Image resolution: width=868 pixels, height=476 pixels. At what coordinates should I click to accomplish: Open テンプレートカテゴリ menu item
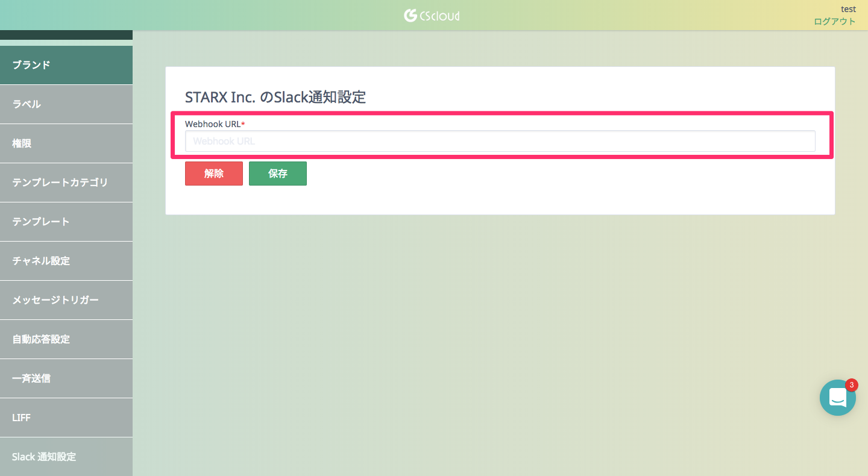point(66,183)
